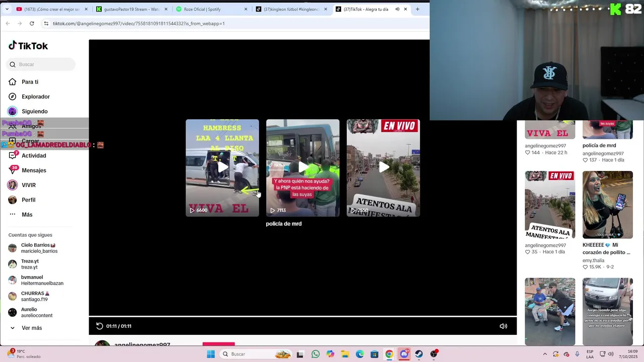Open a new browser tab
The image size is (644, 362).
[x=417, y=9]
